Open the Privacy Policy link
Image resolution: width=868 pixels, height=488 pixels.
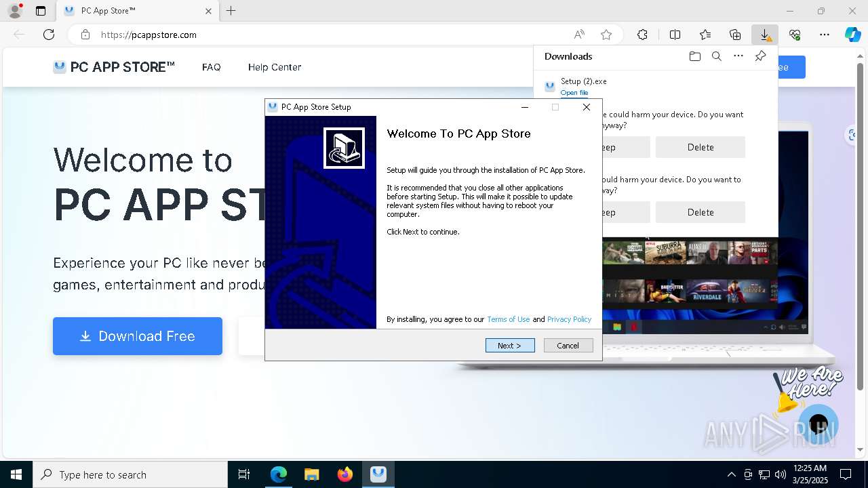coord(569,319)
